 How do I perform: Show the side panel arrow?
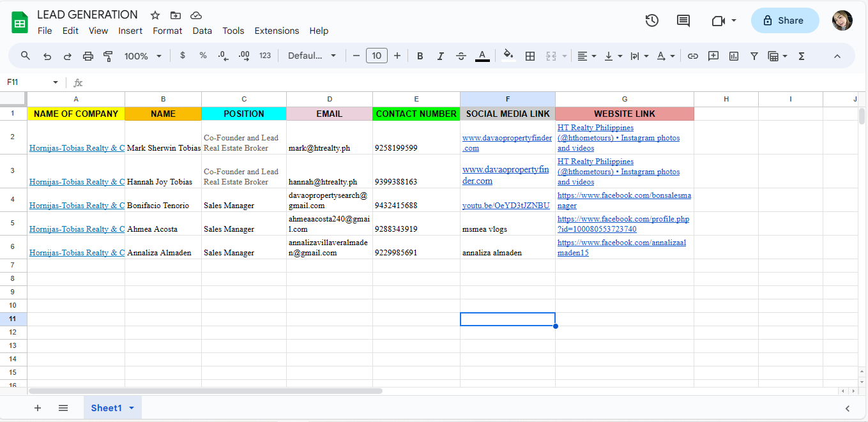click(848, 409)
